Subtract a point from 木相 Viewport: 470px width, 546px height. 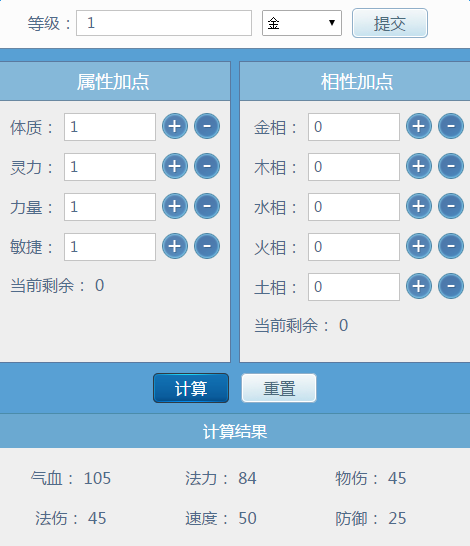[451, 166]
